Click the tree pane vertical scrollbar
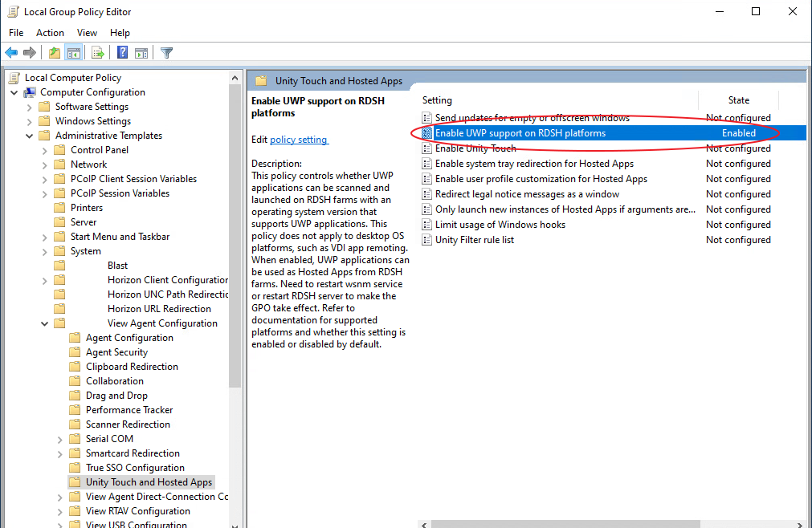Viewport: 812px width, 528px height. pos(235,241)
